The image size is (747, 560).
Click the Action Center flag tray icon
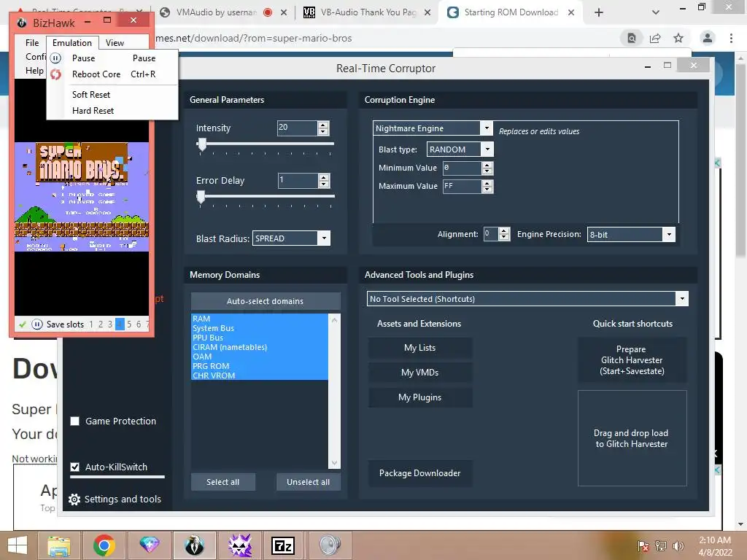pos(643,545)
